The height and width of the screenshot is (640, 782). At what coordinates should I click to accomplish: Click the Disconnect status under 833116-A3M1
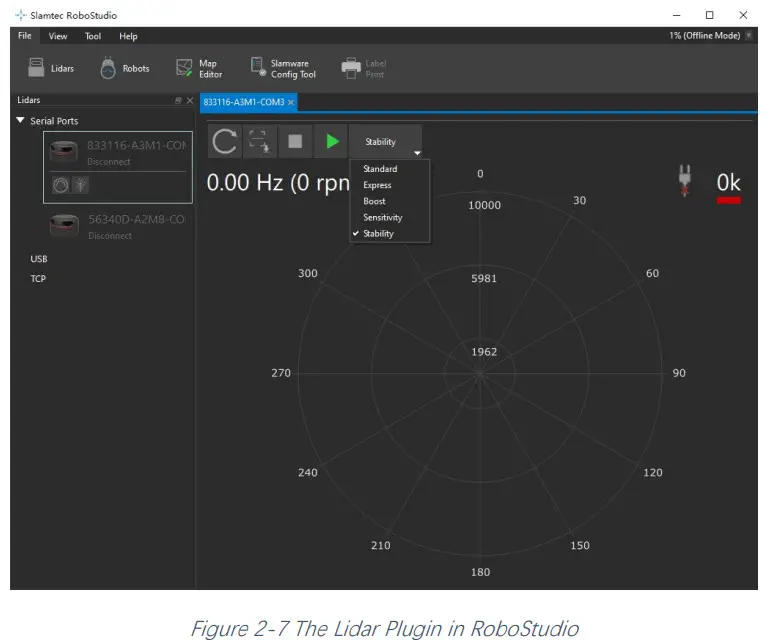(x=108, y=162)
